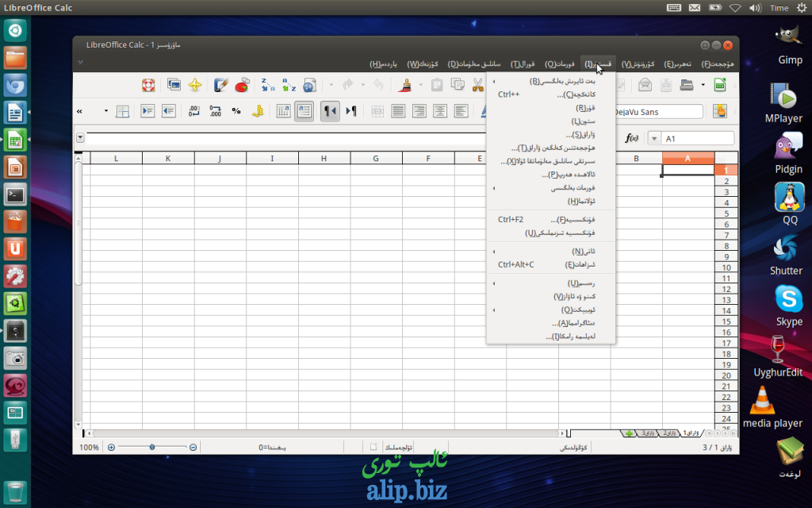
Task: Toggle right-to-left paragraph direction
Action: [330, 111]
